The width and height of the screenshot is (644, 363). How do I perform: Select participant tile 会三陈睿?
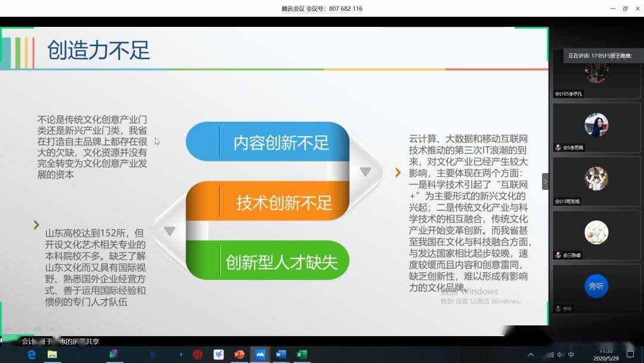pyautogui.click(x=596, y=233)
